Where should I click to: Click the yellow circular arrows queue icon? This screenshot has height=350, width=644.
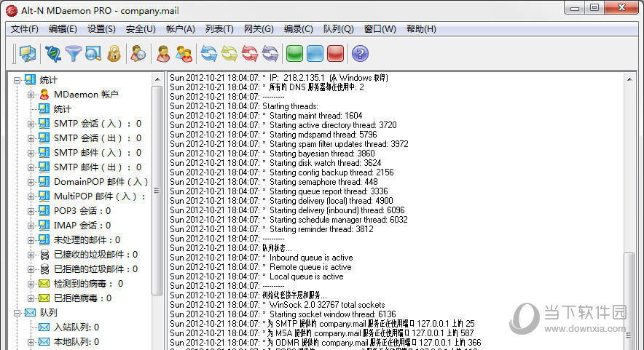tap(229, 54)
